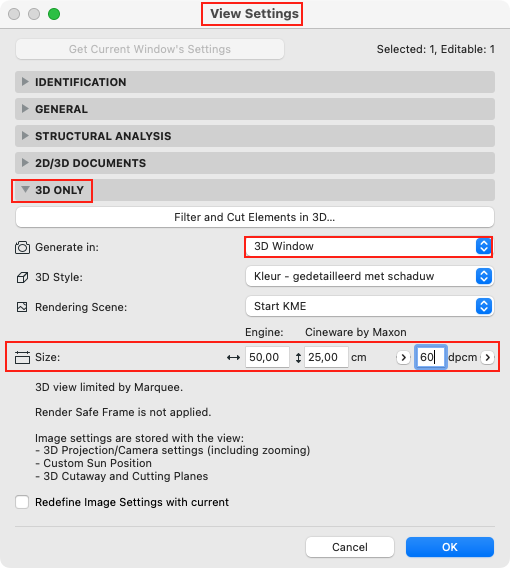Image resolution: width=510 pixels, height=568 pixels.
Task: Click the vertical height arrow icon
Action: click(298, 358)
